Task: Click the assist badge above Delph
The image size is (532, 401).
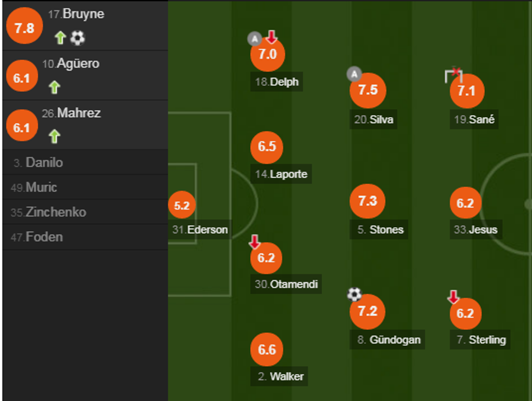Action: pos(254,38)
